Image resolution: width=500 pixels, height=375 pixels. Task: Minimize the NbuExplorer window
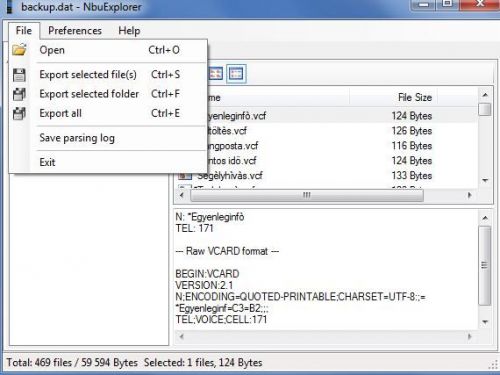pos(423,5)
